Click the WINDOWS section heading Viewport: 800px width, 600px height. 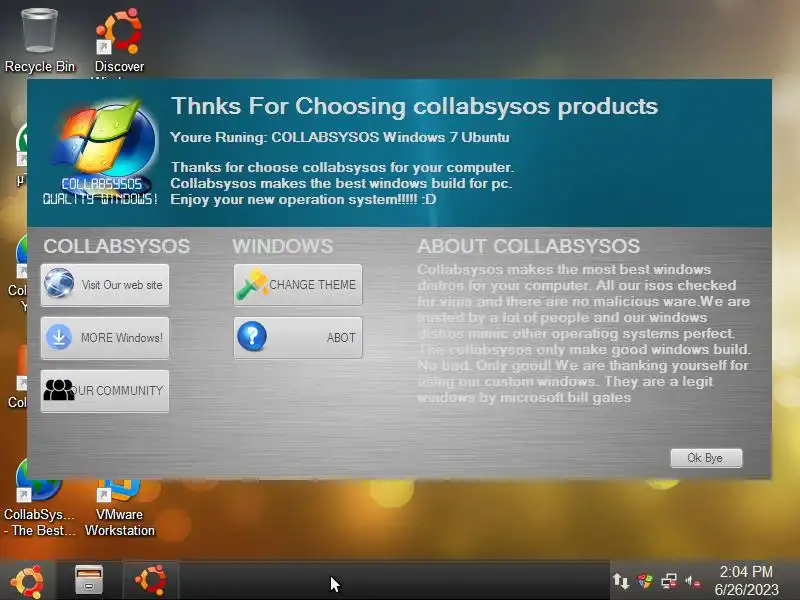283,246
